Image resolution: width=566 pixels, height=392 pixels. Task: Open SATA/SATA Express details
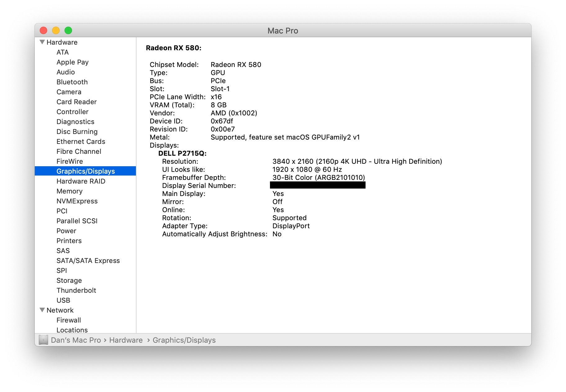point(88,261)
